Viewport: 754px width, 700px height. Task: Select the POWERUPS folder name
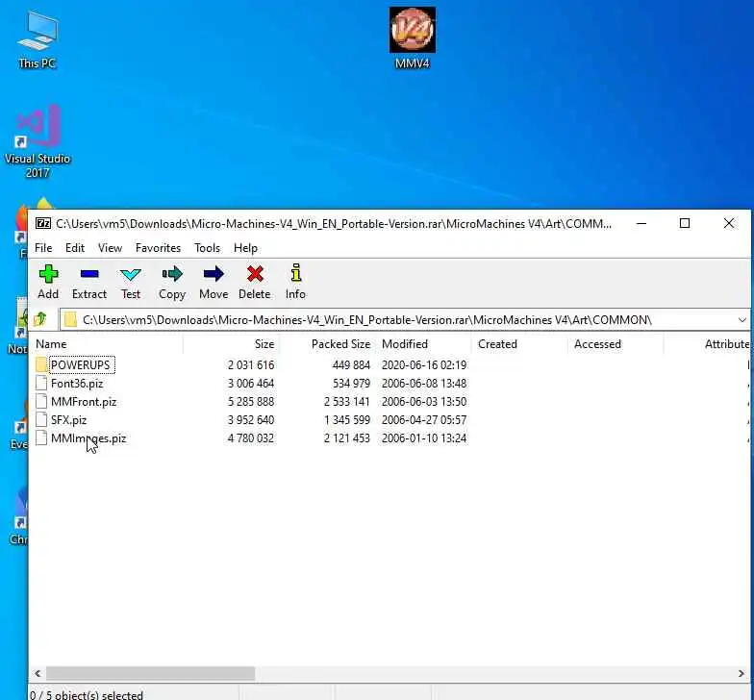(x=81, y=365)
